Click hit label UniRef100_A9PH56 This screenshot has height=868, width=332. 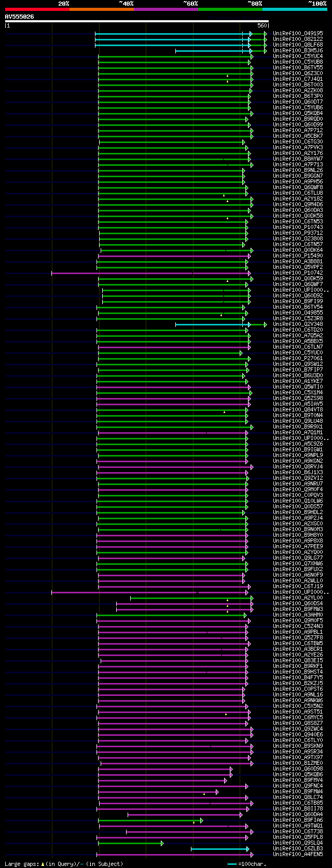coord(298,182)
